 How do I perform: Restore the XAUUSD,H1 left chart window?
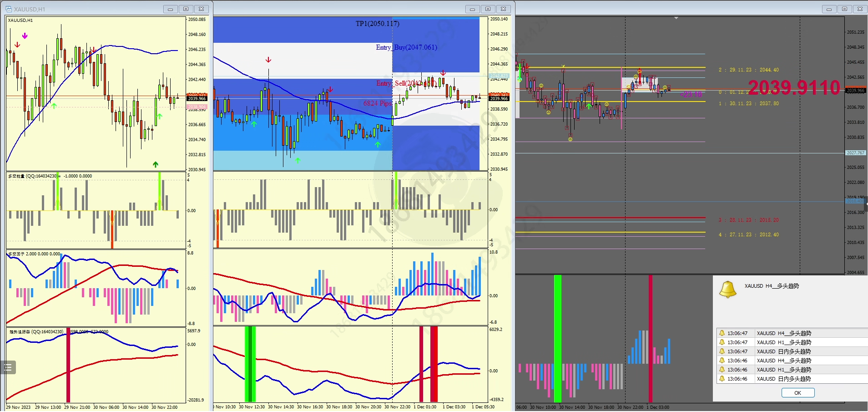point(186,9)
